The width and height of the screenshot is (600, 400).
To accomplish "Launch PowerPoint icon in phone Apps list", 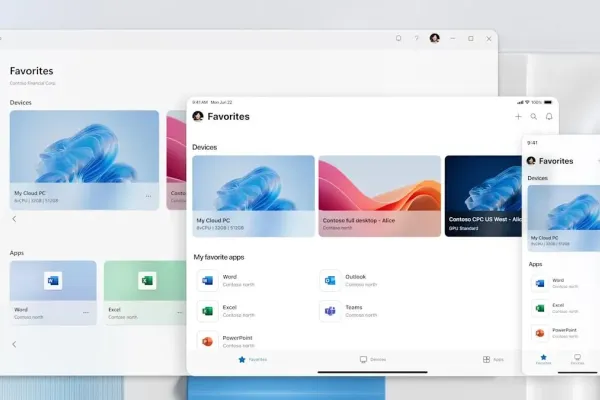I will [540, 333].
